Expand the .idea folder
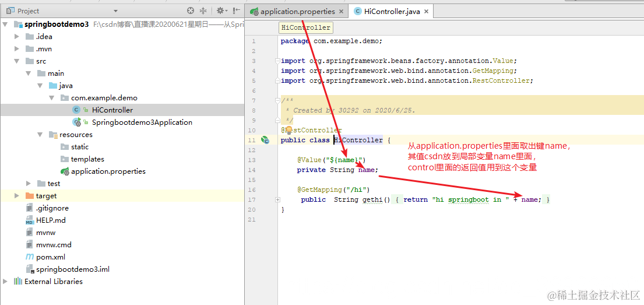 pos(17,37)
